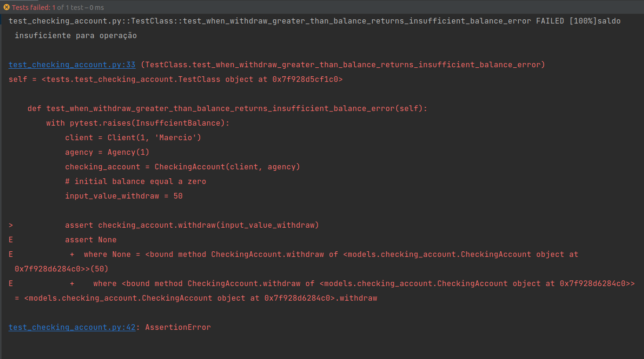
Task: Click the 'self = <tests.test_checking_account.TestClass' line
Action: 176,79
